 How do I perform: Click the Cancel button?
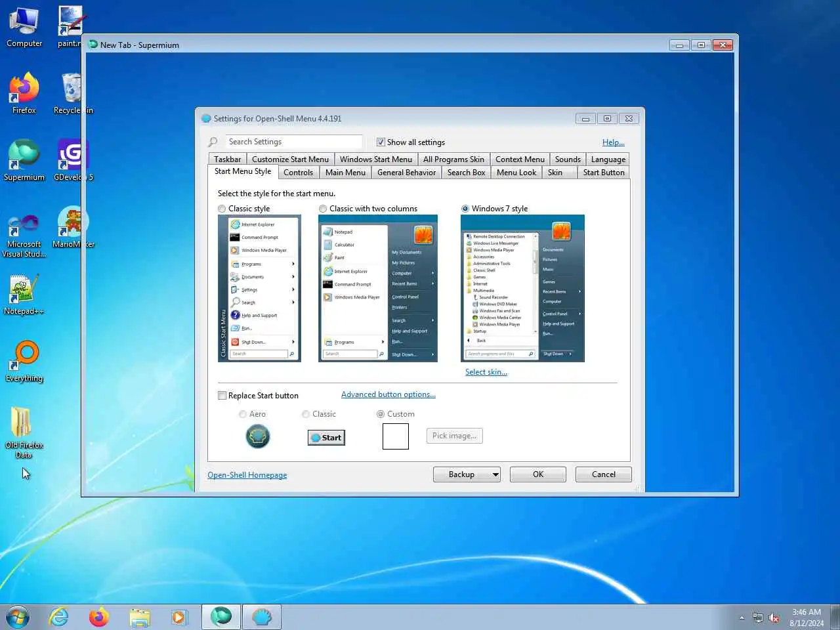[604, 474]
